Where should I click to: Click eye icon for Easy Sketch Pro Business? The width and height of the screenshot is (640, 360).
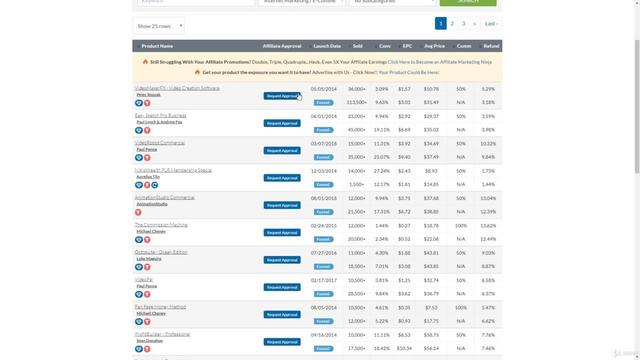(139, 131)
